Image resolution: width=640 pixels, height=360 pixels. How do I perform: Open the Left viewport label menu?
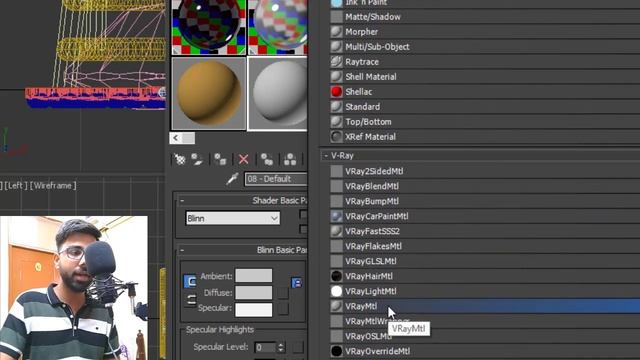click(16, 186)
